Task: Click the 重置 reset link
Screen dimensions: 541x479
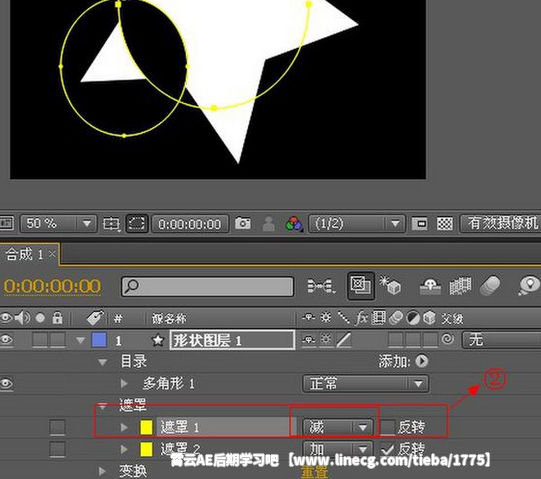Action: tap(314, 472)
